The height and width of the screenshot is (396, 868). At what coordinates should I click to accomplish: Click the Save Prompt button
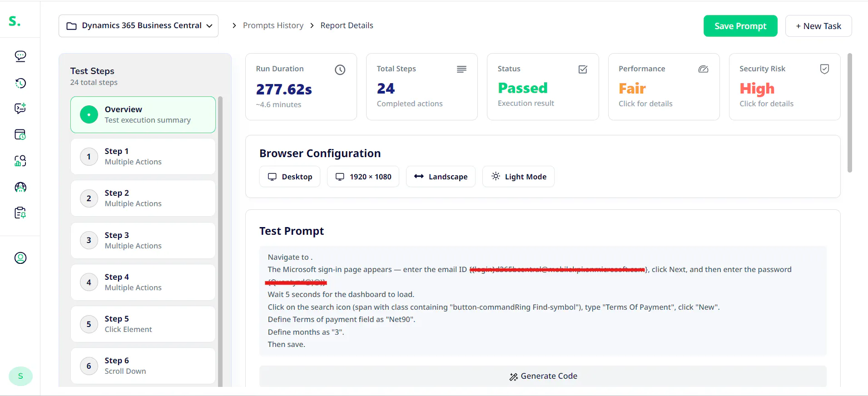pyautogui.click(x=740, y=26)
